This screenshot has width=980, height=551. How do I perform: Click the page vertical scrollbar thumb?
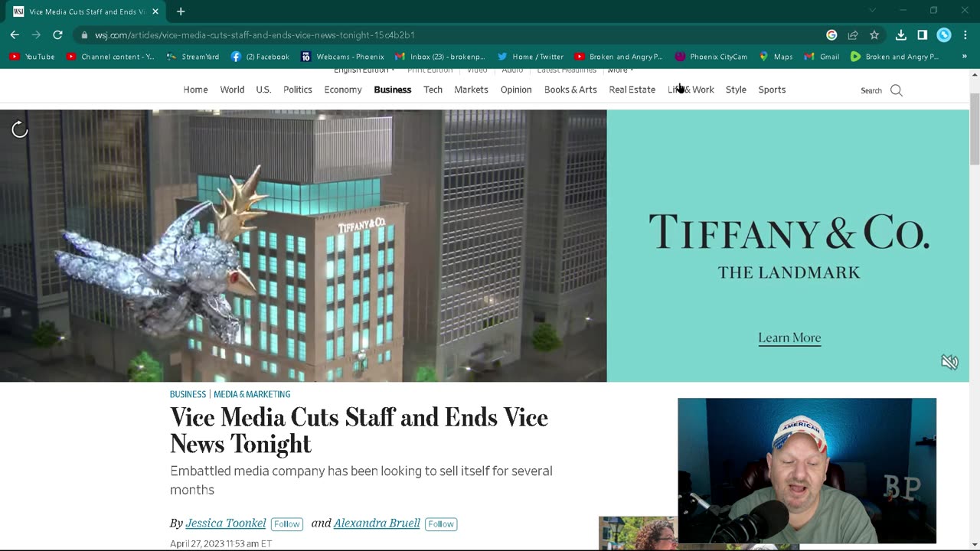click(975, 128)
